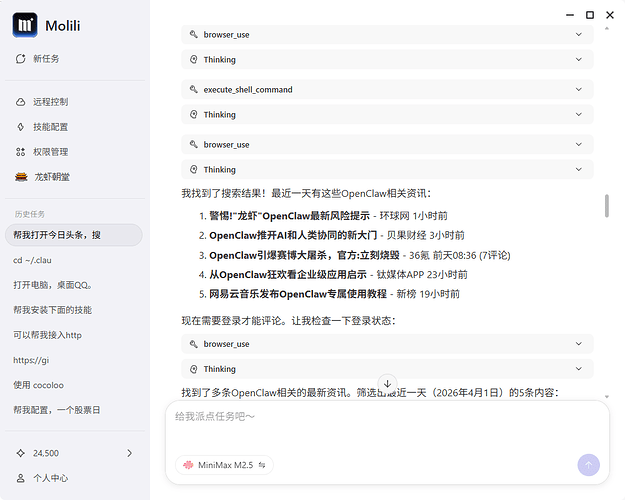
Task: Close the Molili window
Action: [610, 15]
